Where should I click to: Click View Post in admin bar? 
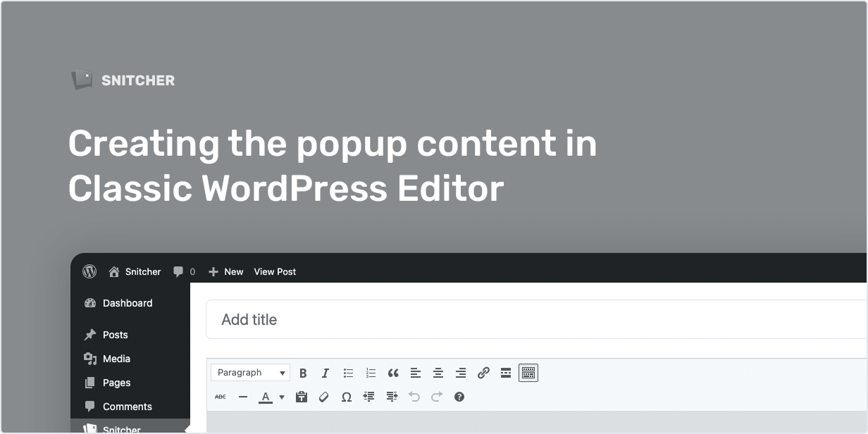(275, 271)
